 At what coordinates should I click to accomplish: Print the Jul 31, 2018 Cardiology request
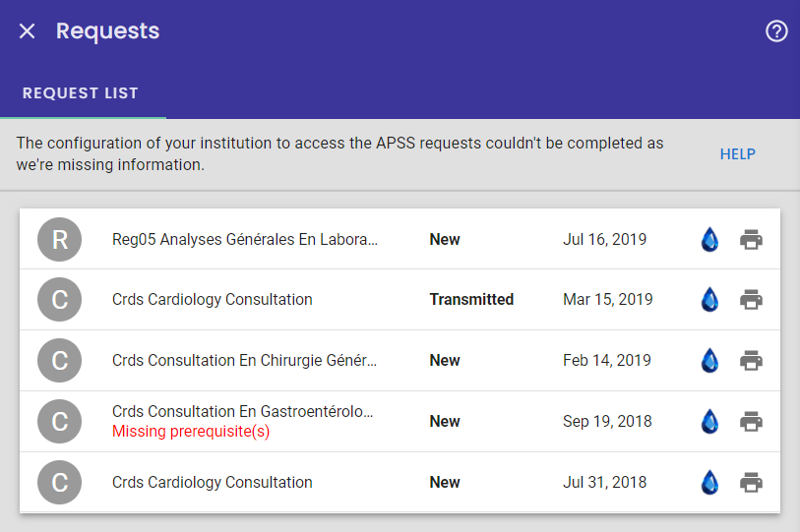tap(751, 482)
